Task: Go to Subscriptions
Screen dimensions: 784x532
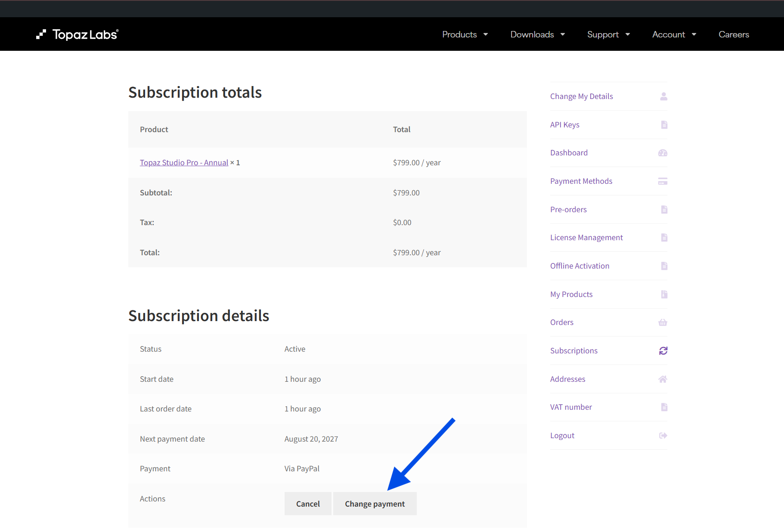Action: point(573,351)
